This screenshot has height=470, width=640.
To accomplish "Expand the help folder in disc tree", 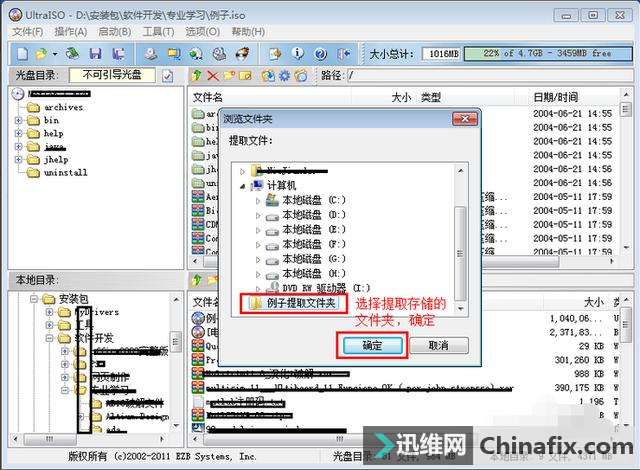I will [x=18, y=133].
